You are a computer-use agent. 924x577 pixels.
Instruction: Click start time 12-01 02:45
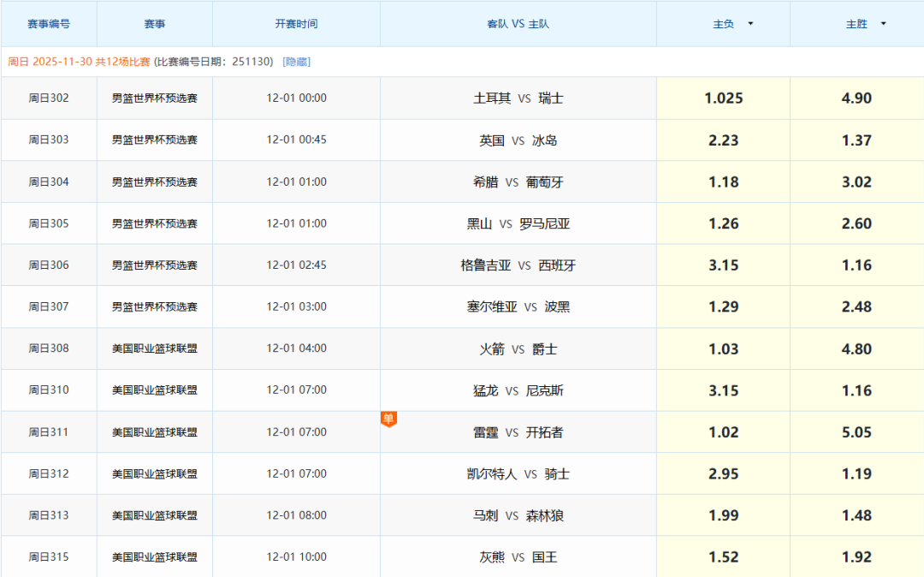(296, 265)
